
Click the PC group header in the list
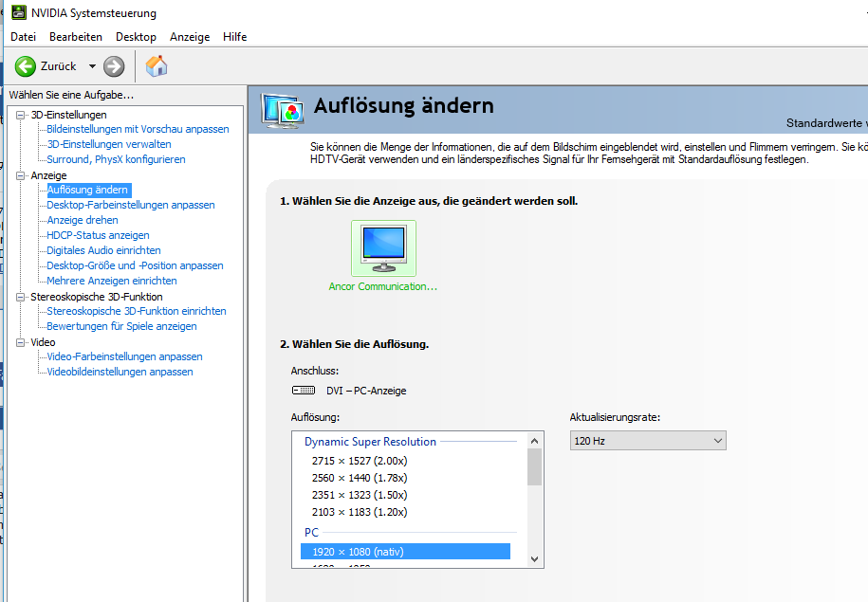(x=312, y=532)
